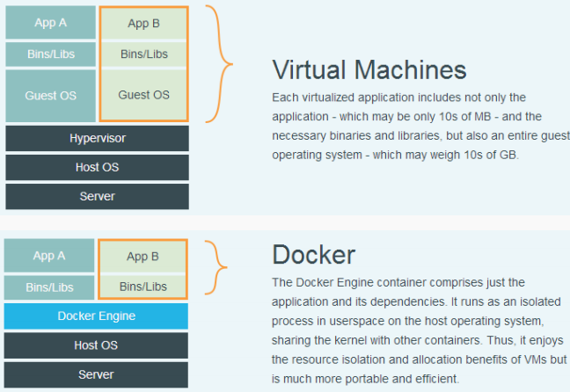Select Guest OS block beneath App B
Screen dimensions: 570x392
(x=144, y=95)
